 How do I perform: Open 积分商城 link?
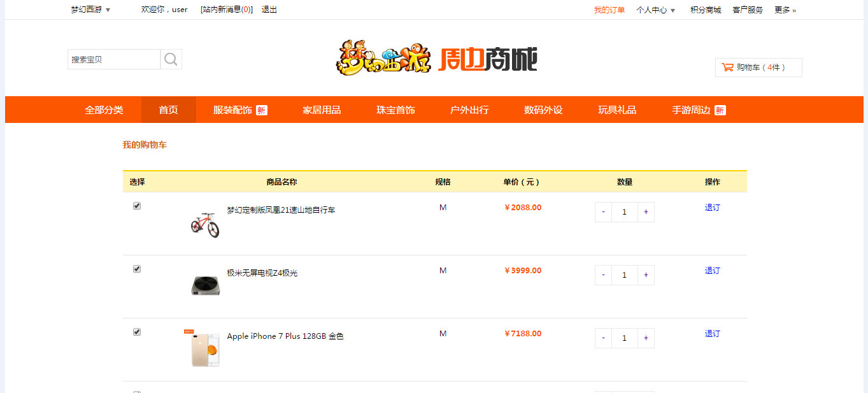click(x=706, y=10)
